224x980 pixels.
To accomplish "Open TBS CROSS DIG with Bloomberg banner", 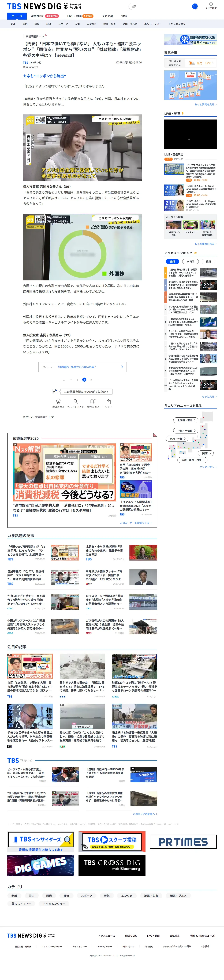I will 112,866.
